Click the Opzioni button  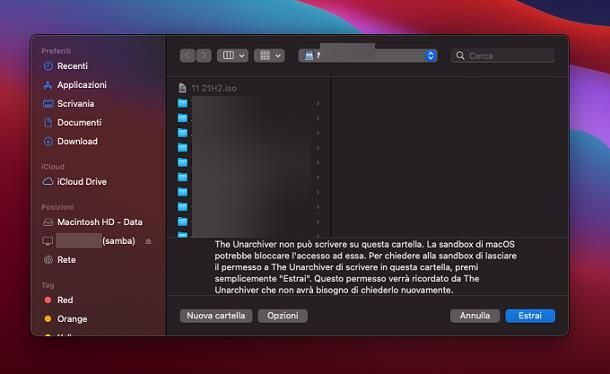tap(283, 316)
